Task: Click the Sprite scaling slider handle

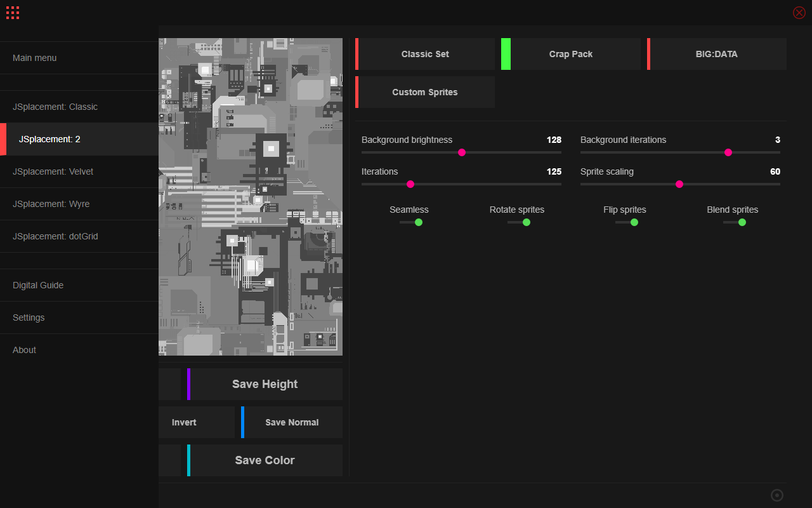Action: tap(679, 184)
